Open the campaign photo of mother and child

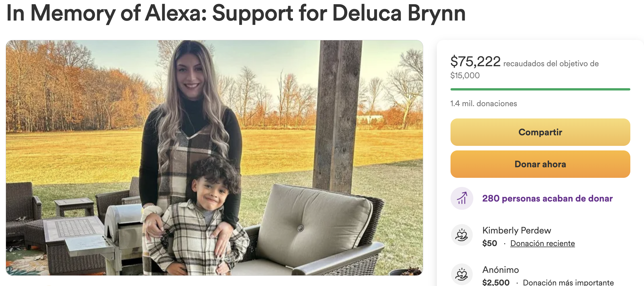click(x=214, y=158)
